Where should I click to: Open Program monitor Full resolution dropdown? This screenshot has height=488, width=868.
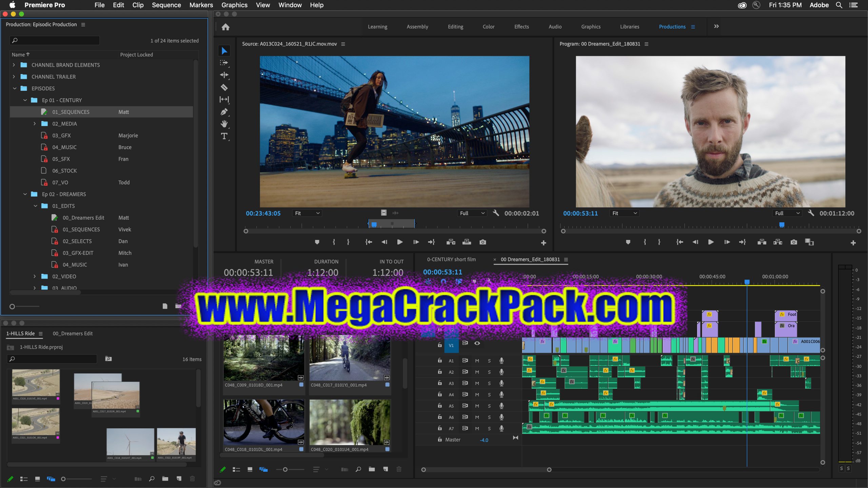tap(787, 213)
